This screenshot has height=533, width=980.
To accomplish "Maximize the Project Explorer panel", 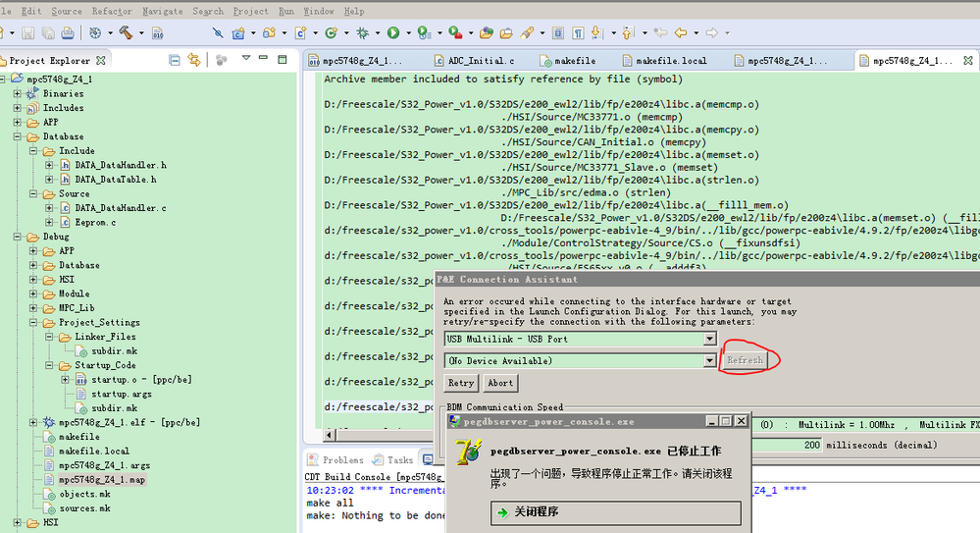I will point(283,60).
